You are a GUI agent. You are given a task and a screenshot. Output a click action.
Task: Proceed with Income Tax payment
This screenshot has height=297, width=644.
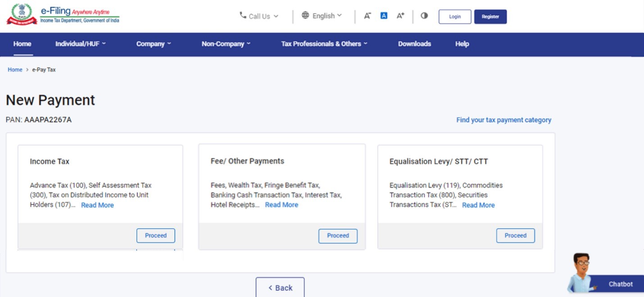click(x=156, y=236)
